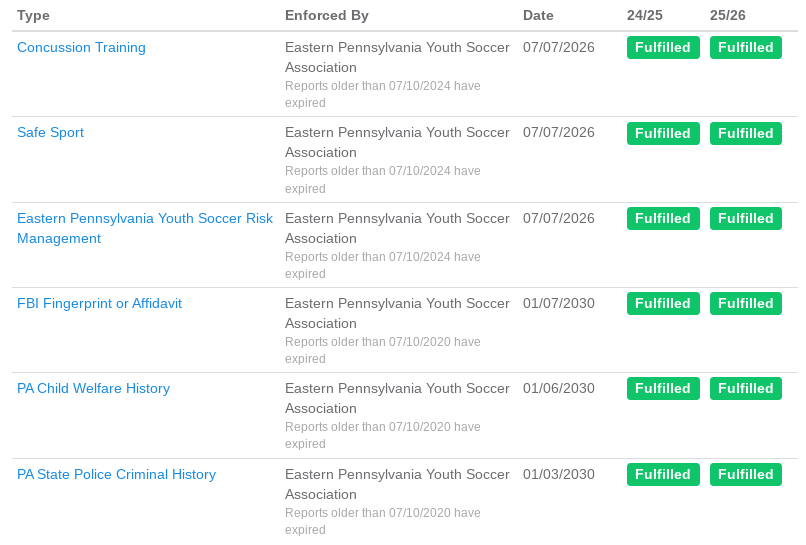Open the FBI Fingerprint or Affidavit link

tap(99, 303)
